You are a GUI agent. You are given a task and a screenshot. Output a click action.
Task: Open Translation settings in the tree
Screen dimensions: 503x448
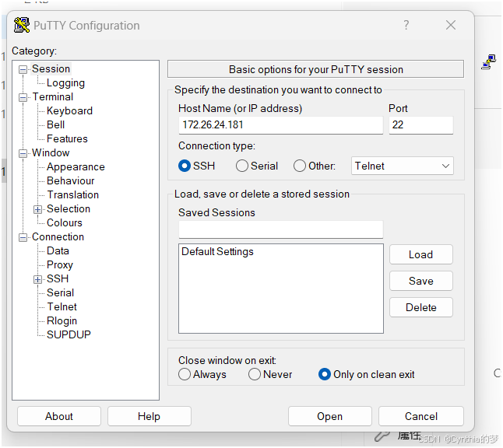click(73, 195)
